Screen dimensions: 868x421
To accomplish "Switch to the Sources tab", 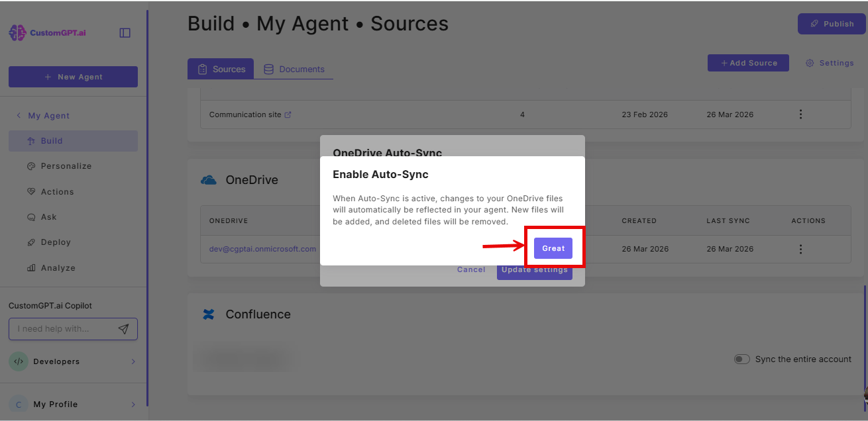I will click(221, 69).
